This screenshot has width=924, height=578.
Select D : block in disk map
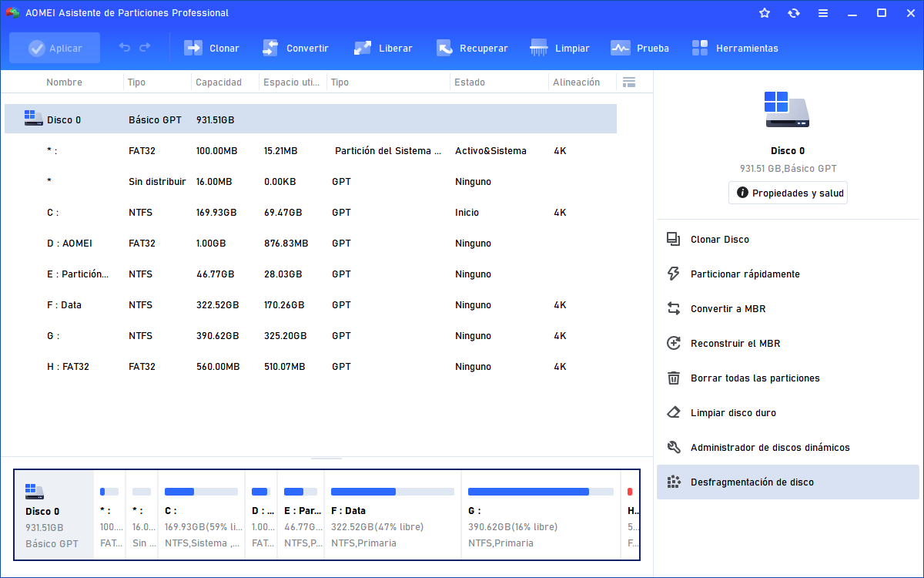[x=261, y=514]
